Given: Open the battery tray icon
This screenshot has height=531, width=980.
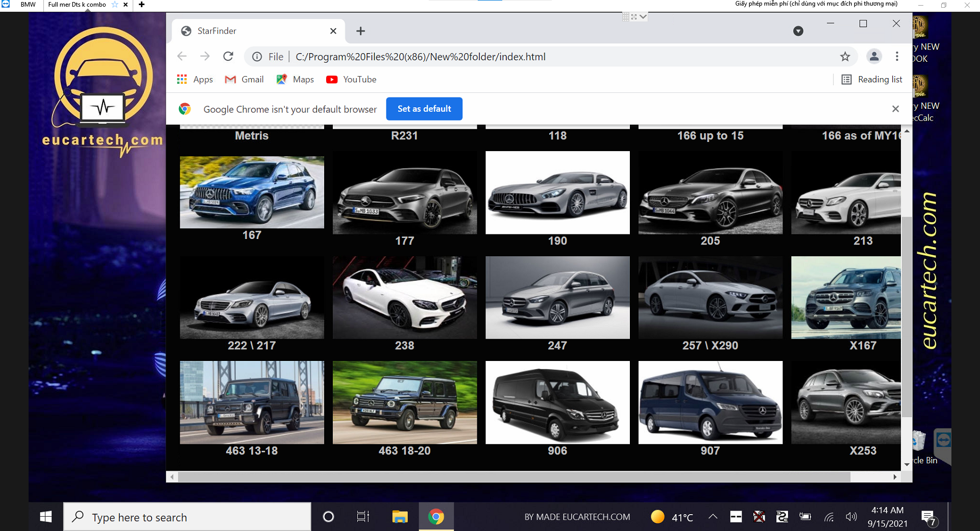Looking at the screenshot, I should [805, 517].
